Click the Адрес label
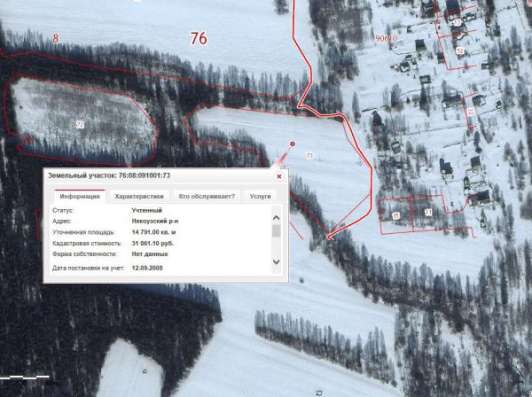The image size is (532, 397). point(62,221)
